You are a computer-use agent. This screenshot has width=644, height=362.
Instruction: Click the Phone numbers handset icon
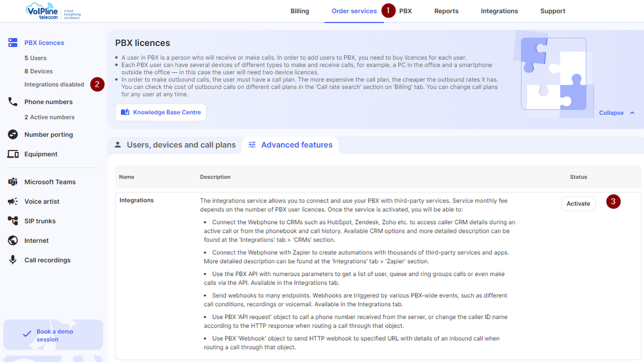(13, 102)
